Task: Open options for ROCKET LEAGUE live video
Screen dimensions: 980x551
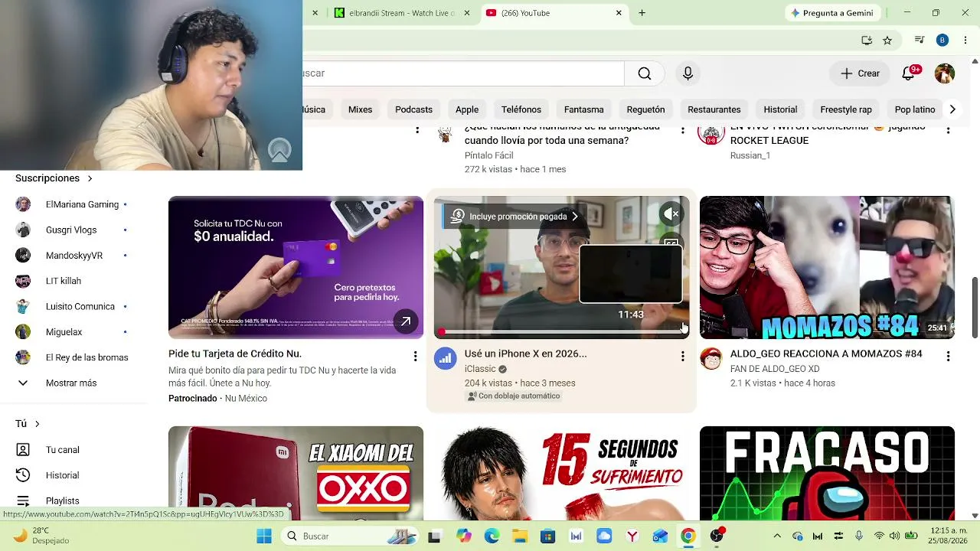Action: pyautogui.click(x=948, y=130)
